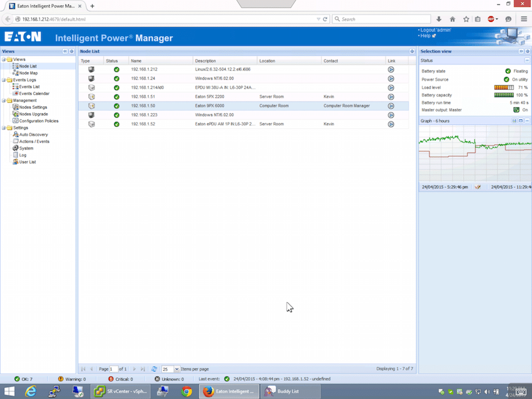
Task: Maximize the Graph - 6 hours section
Action: [x=521, y=121]
